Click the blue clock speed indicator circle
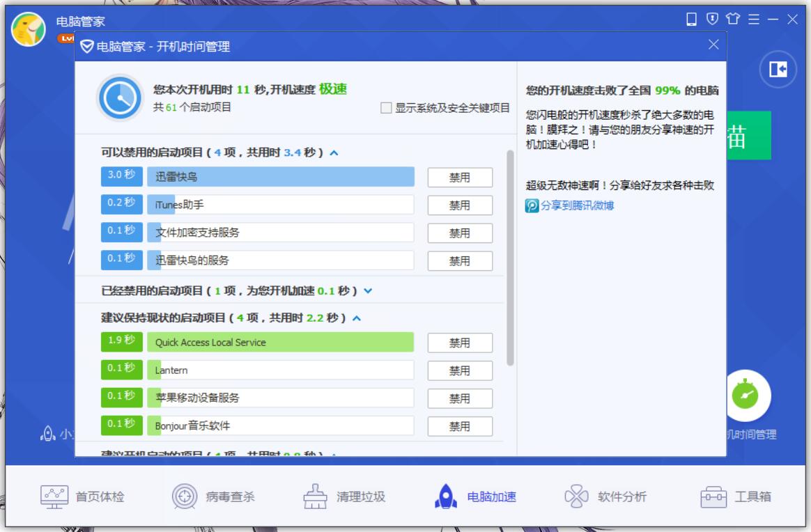The height and width of the screenshot is (532, 811). coord(119,98)
